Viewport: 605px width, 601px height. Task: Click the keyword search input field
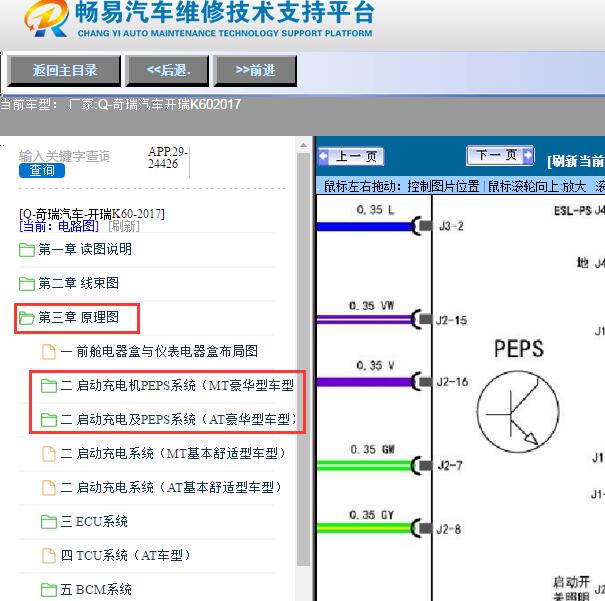[64, 156]
